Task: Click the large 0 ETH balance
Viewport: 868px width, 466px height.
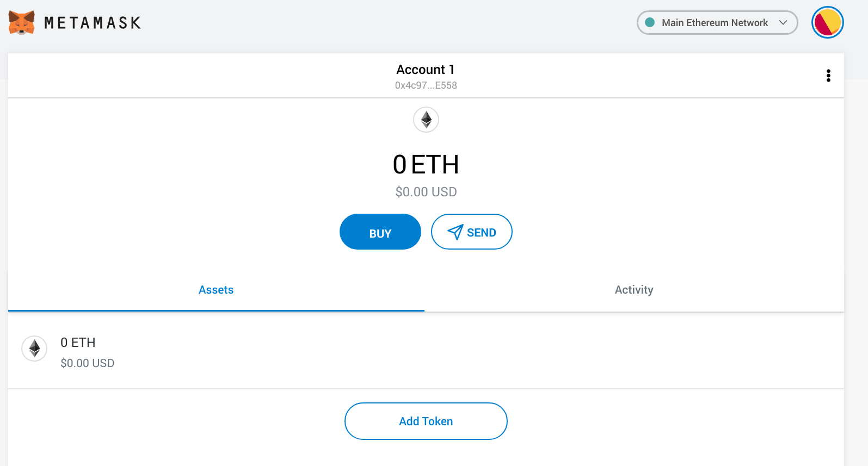Action: click(426, 165)
